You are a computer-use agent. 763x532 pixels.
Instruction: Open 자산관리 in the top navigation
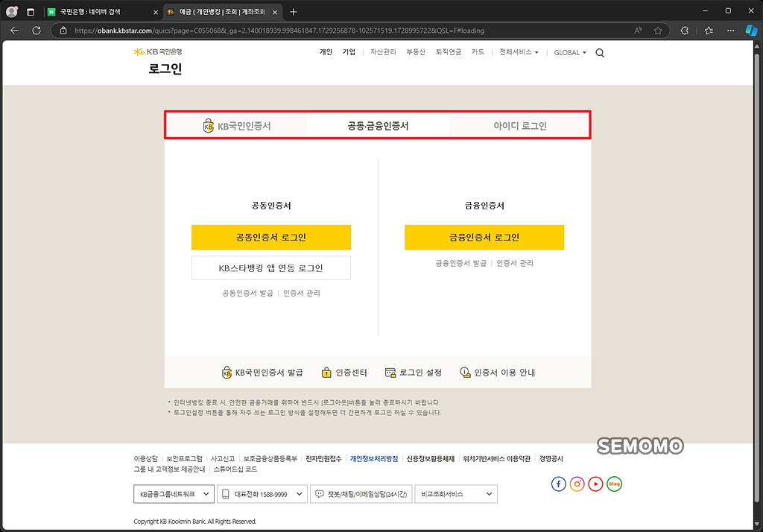383,52
